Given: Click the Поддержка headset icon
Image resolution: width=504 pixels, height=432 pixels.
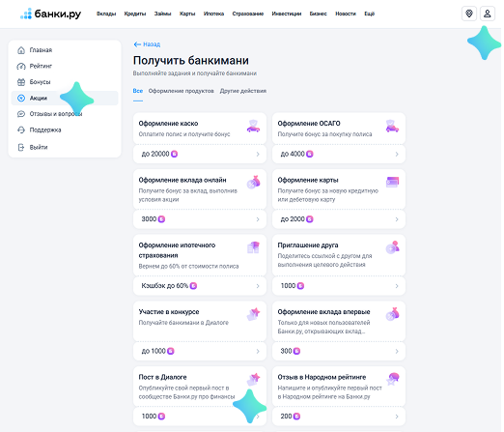Looking at the screenshot, I should (21, 130).
